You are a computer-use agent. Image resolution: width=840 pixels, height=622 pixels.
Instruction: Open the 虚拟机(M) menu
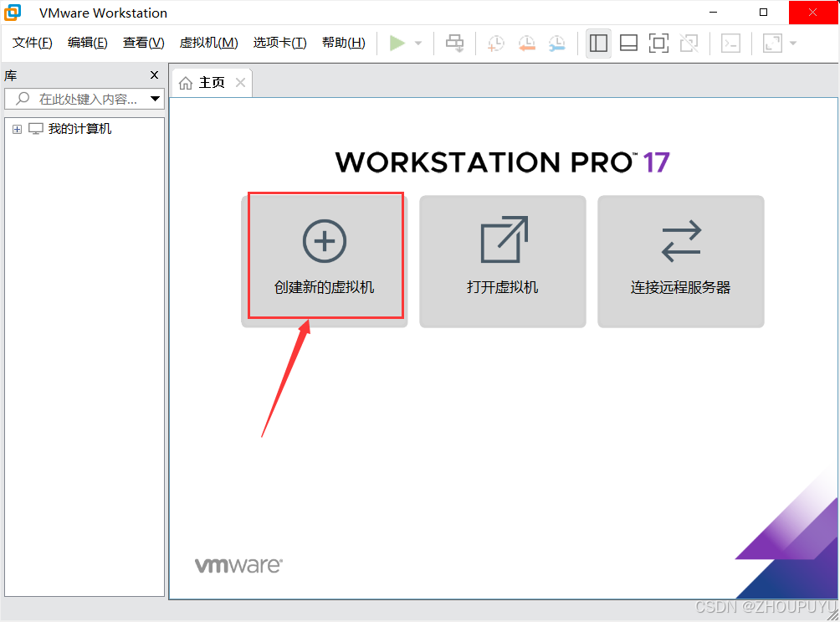(209, 43)
